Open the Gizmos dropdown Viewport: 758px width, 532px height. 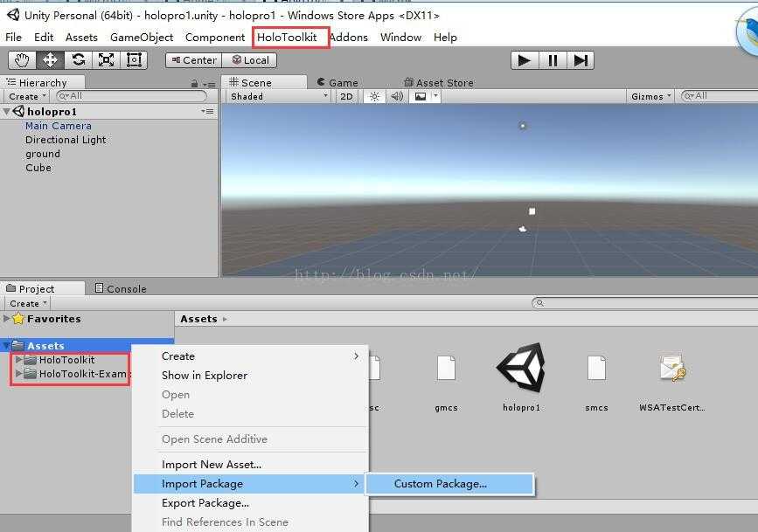[651, 97]
